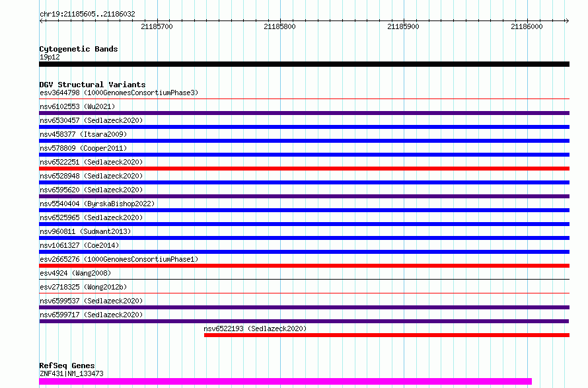Image resolution: width=588 pixels, height=388 pixels.
Task: Click the blue bar under nsv6530457
Action: (x=304, y=127)
